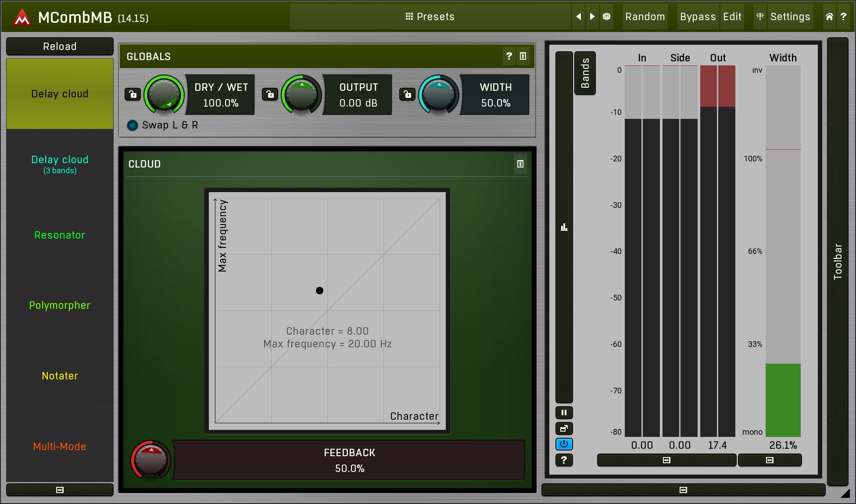Toggle the Swap L & R option

(132, 125)
